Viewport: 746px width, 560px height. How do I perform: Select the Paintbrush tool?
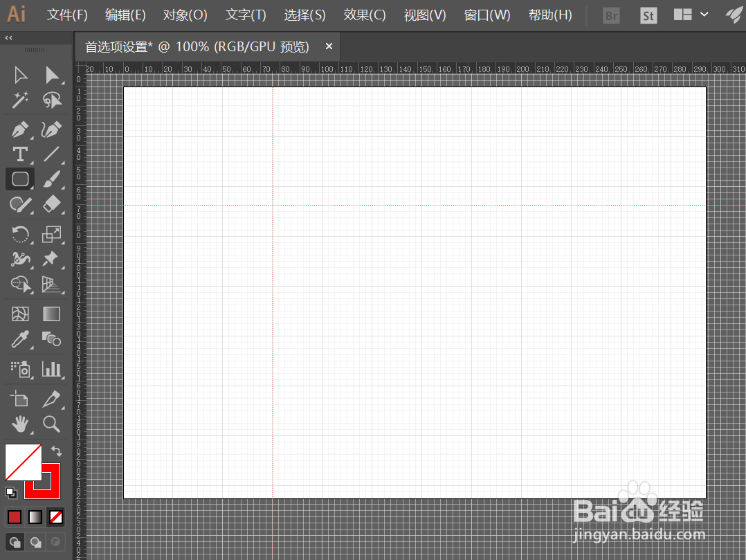pyautogui.click(x=51, y=179)
